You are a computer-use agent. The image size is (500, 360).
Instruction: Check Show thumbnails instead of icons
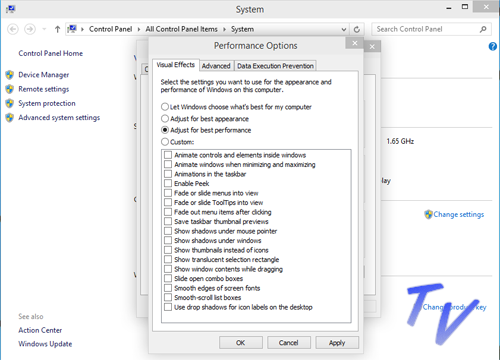[168, 250]
